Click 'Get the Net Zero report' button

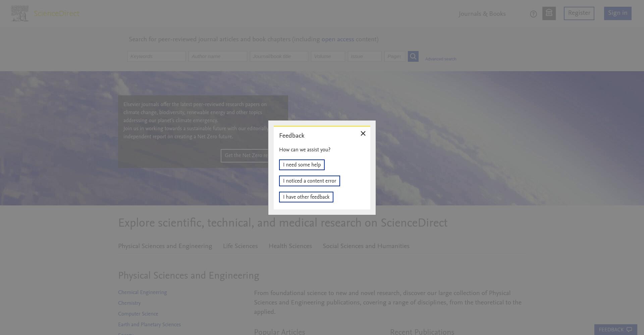click(245, 156)
